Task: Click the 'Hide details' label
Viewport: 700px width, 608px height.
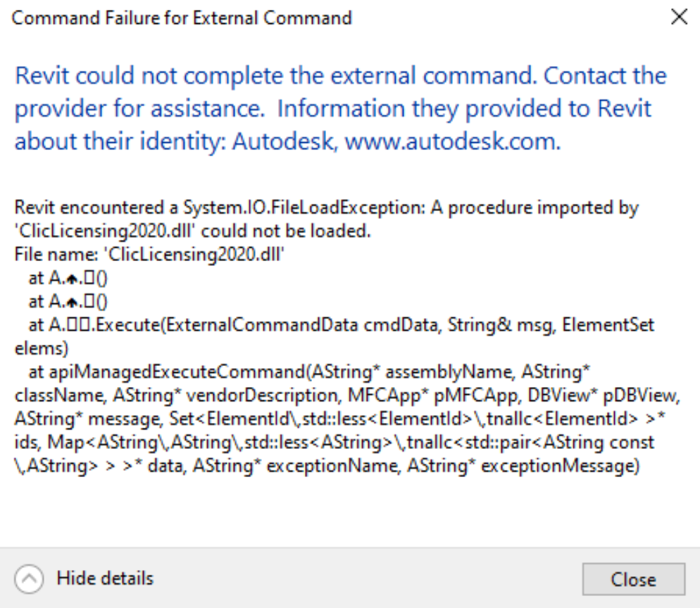Action: [x=105, y=579]
